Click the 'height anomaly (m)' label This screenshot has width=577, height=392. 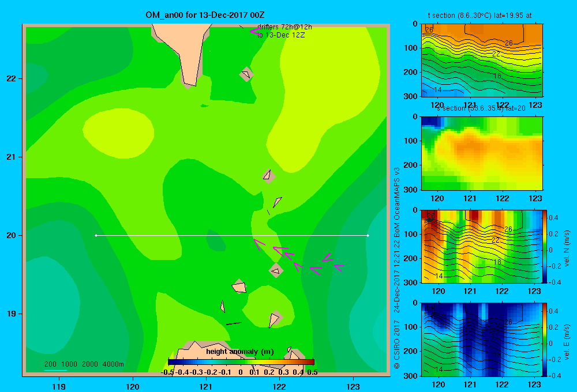coord(240,352)
